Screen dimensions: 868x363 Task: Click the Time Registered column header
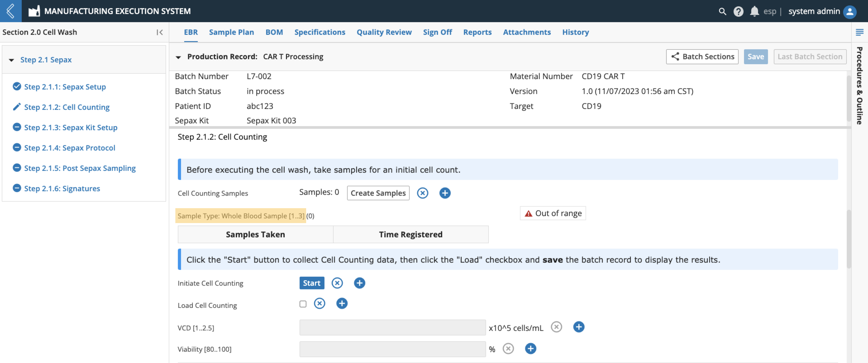[411, 234]
